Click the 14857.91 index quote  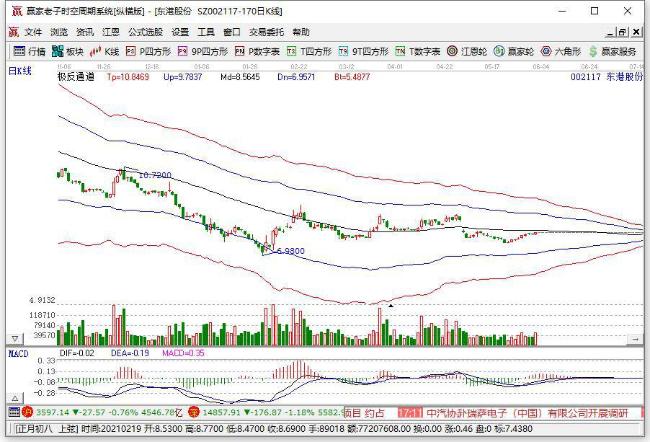click(221, 413)
